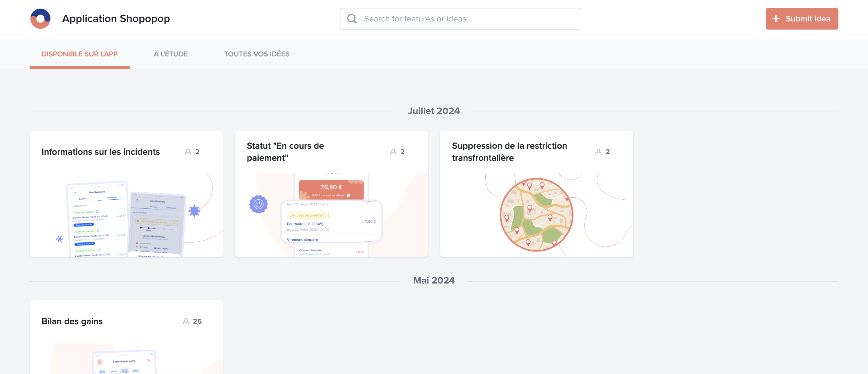Switch to the DISPONIBLE SUR L'APP tab
Image resolution: width=868 pixels, height=374 pixels.
[x=79, y=54]
